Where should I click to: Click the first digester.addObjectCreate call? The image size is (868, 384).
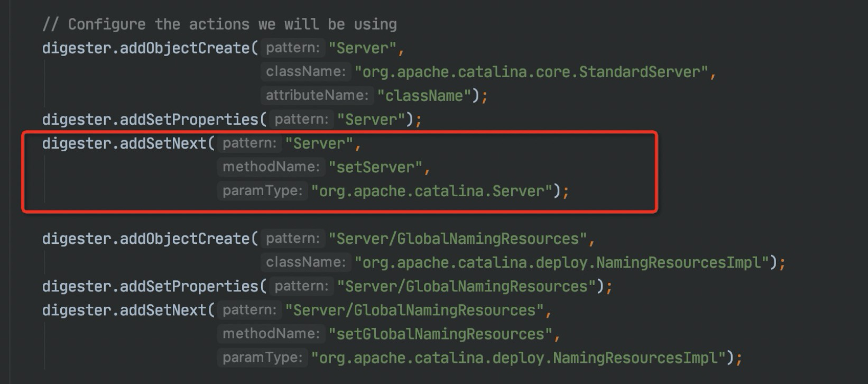[150, 48]
